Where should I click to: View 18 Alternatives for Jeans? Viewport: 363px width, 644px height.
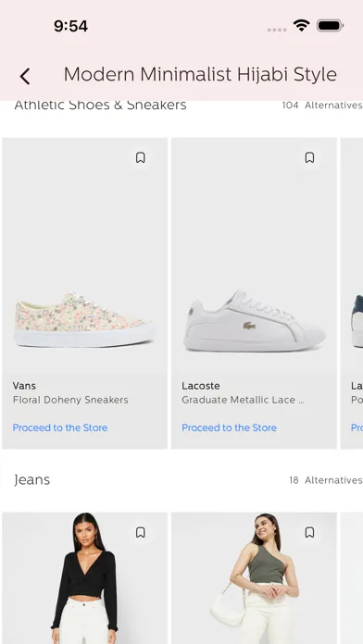[x=326, y=480]
